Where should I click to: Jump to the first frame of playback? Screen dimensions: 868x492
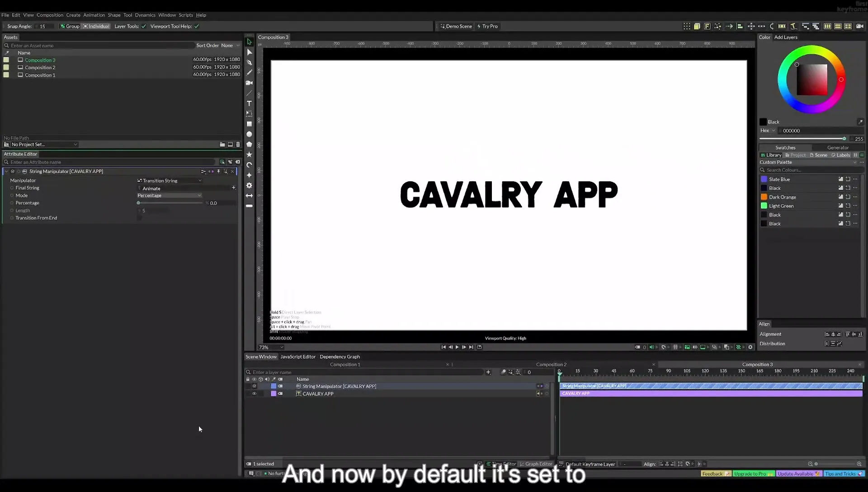click(443, 347)
